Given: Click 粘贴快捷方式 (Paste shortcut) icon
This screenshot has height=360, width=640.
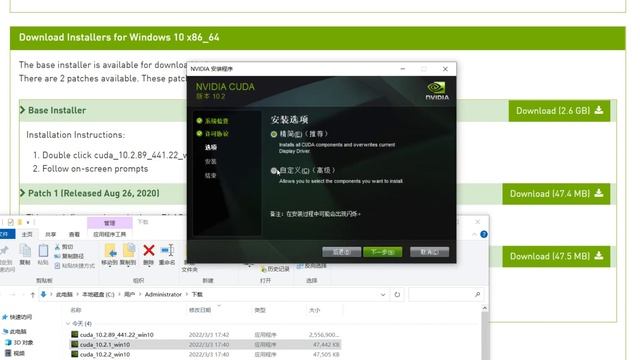Looking at the screenshot, I should (x=58, y=266).
